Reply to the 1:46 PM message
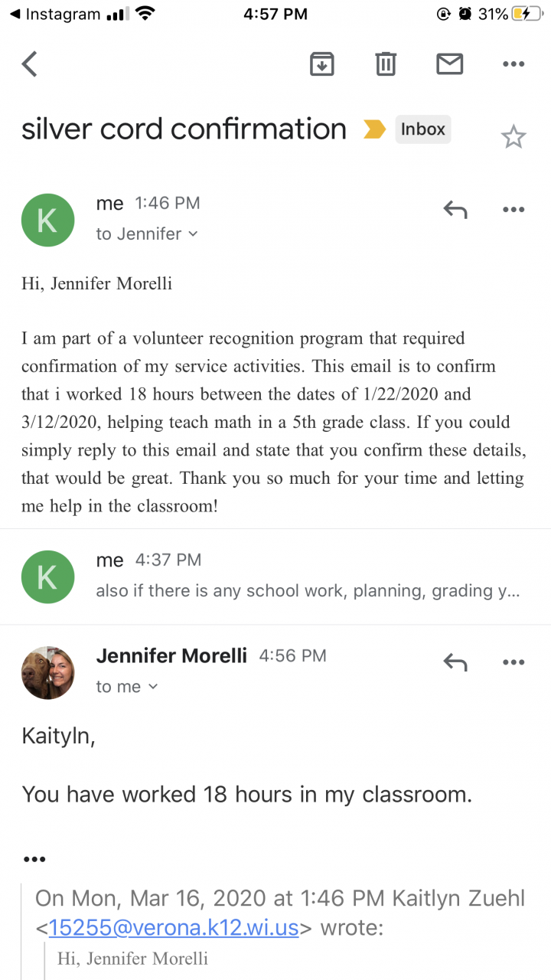 point(455,209)
